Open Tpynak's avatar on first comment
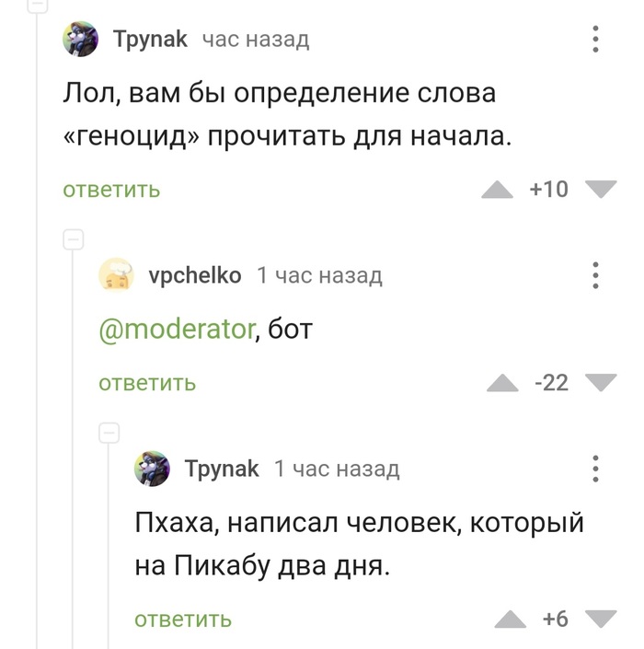This screenshot has width=644, height=649. coord(80,40)
